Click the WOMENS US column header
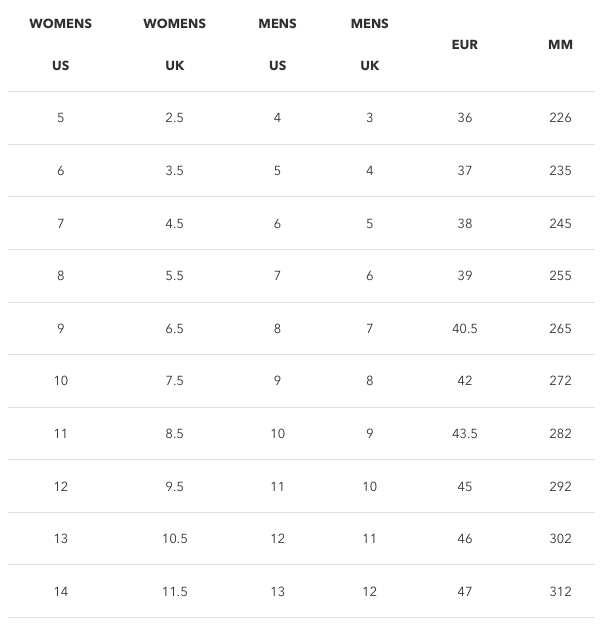Image resolution: width=613 pixels, height=625 pixels. coord(61,44)
